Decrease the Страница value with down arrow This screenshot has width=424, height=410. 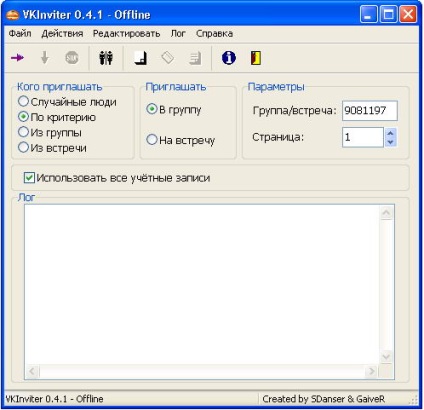[x=391, y=142]
